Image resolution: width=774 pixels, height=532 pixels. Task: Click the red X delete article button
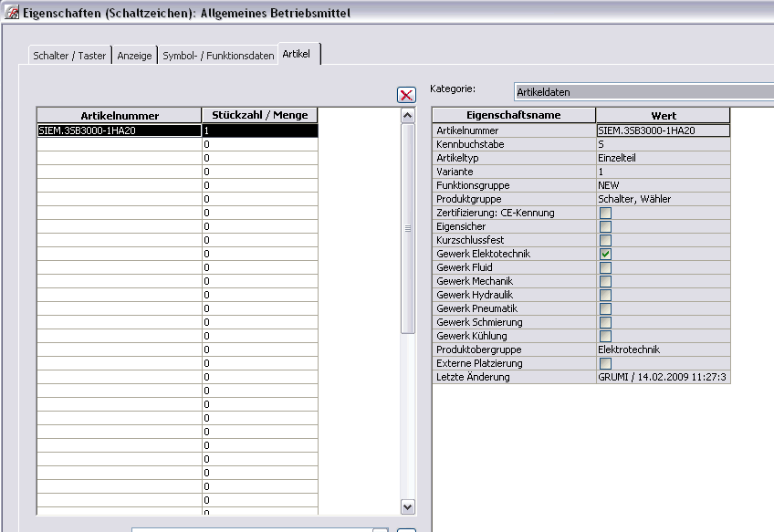pyautogui.click(x=406, y=95)
